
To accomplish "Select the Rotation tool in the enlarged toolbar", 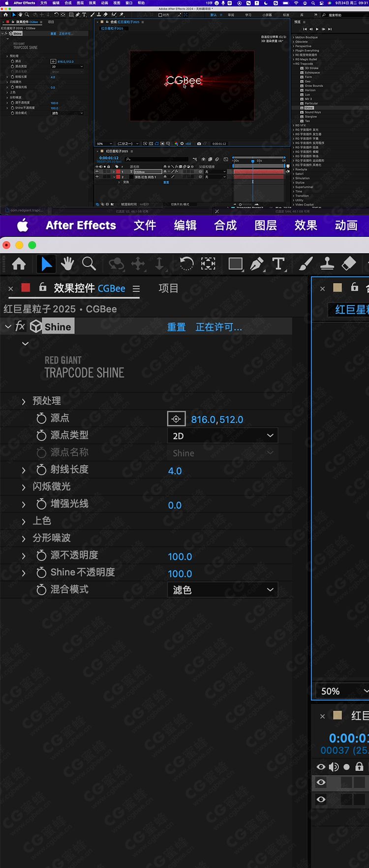I will tap(186, 264).
